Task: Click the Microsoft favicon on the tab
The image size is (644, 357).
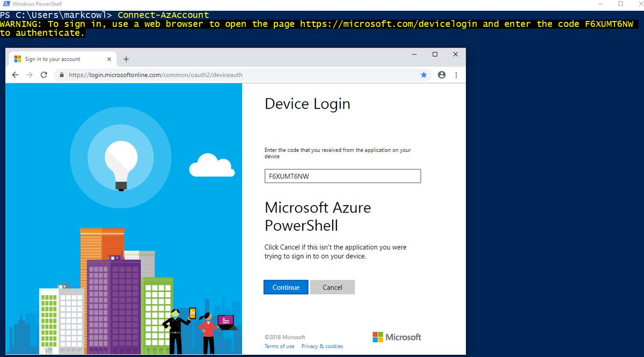Action: pyautogui.click(x=17, y=59)
